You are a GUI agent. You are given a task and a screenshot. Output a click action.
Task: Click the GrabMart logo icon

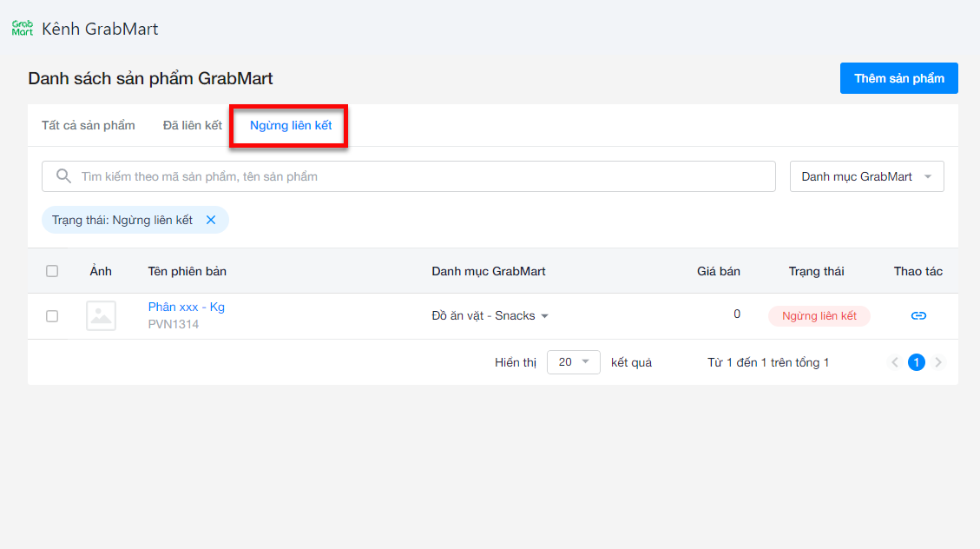[x=23, y=28]
